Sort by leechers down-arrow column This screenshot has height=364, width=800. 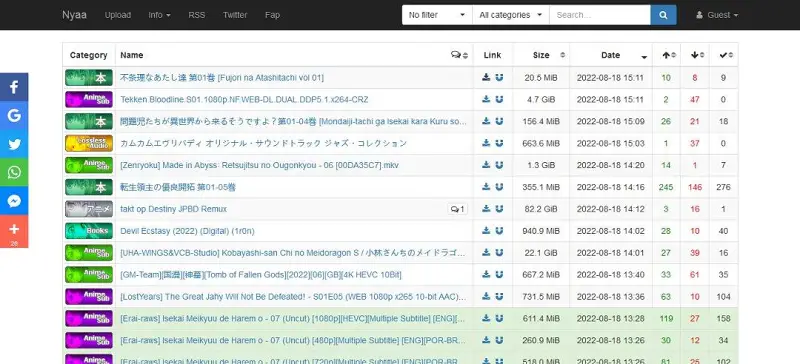pos(695,55)
